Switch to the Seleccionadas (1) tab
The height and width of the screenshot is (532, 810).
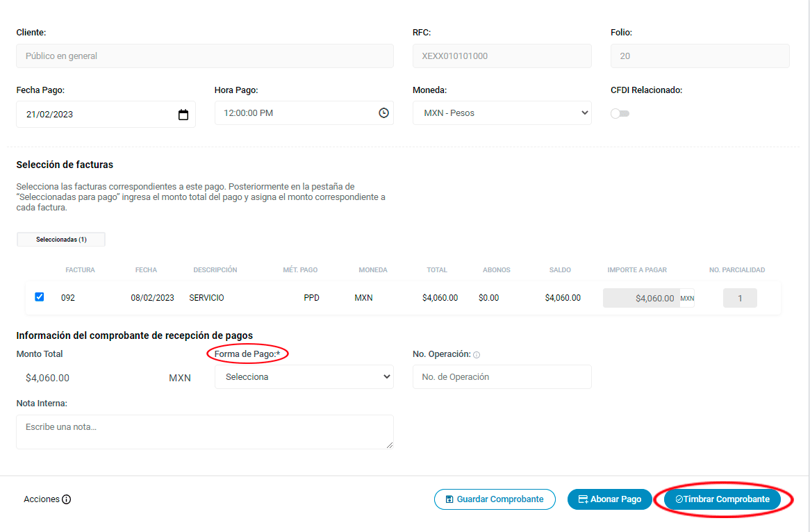61,239
